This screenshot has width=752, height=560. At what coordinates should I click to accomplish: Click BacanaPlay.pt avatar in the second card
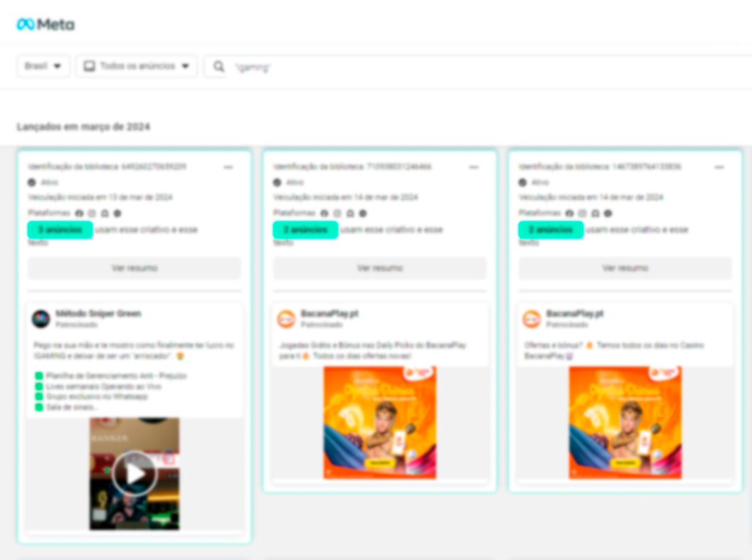pyautogui.click(x=286, y=319)
